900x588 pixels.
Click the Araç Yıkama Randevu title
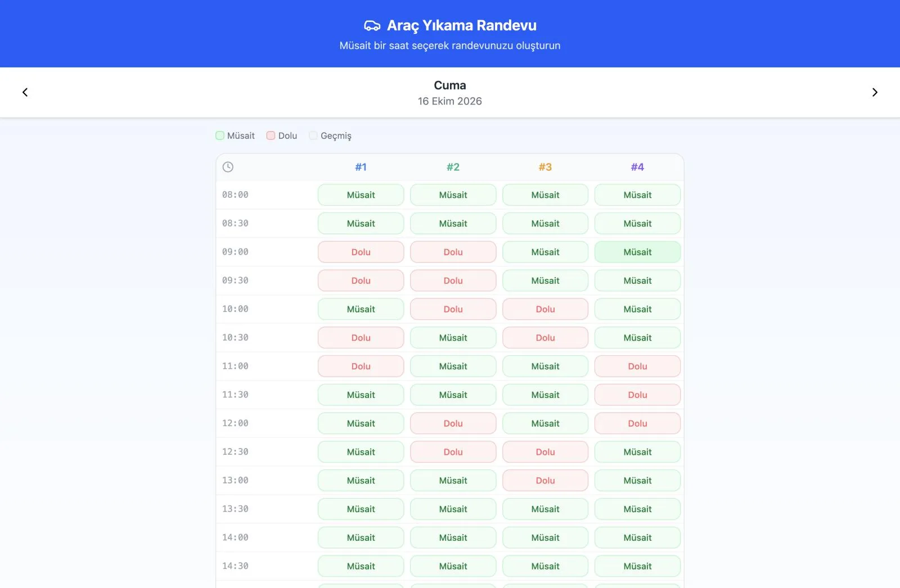pyautogui.click(x=462, y=25)
